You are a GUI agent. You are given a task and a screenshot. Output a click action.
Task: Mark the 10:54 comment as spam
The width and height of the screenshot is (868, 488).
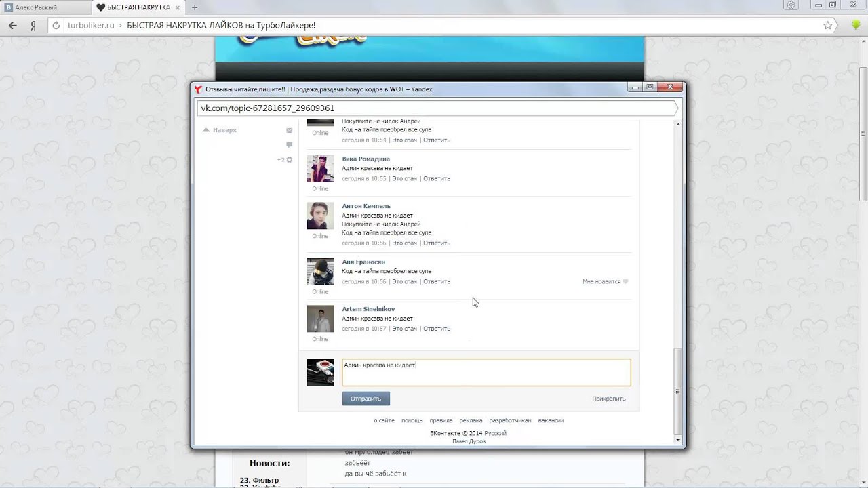click(x=405, y=140)
